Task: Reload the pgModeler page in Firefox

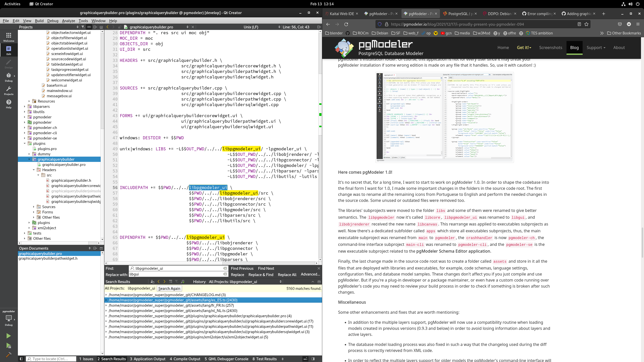Action: tap(346, 24)
